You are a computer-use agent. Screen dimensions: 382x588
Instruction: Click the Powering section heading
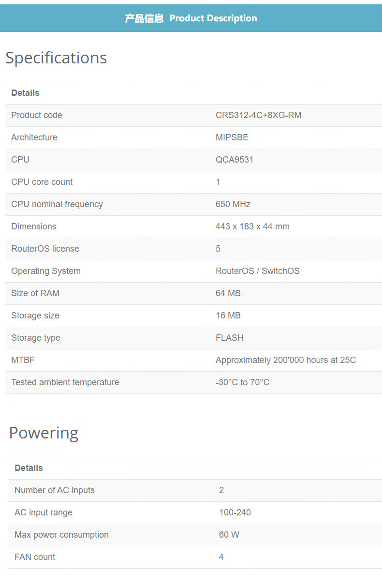tap(44, 433)
